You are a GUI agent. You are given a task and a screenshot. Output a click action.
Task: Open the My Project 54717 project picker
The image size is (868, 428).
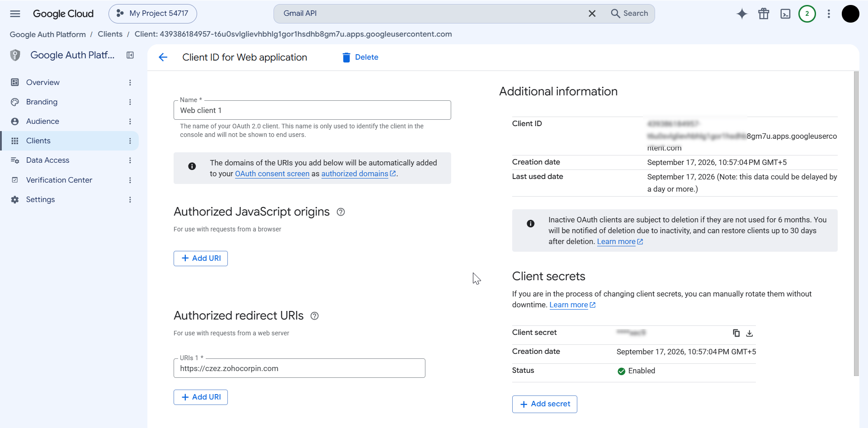[152, 14]
